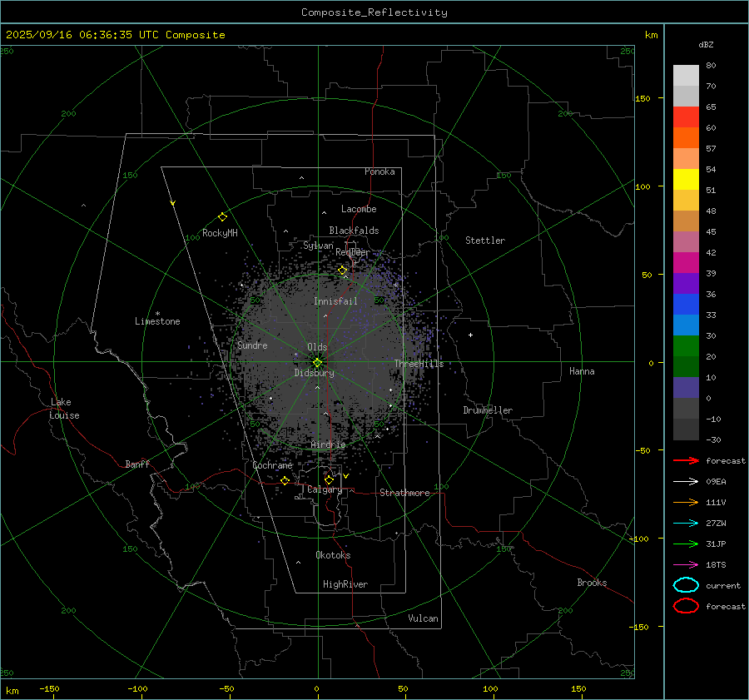The image size is (749, 700).
Task: Click the bright green 20-30 dBZ swatch
Action: (x=686, y=346)
